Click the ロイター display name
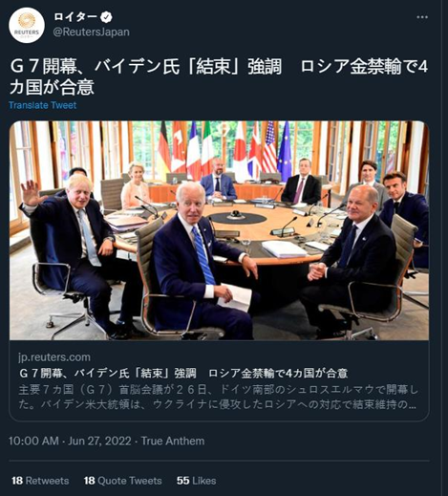 (75, 17)
